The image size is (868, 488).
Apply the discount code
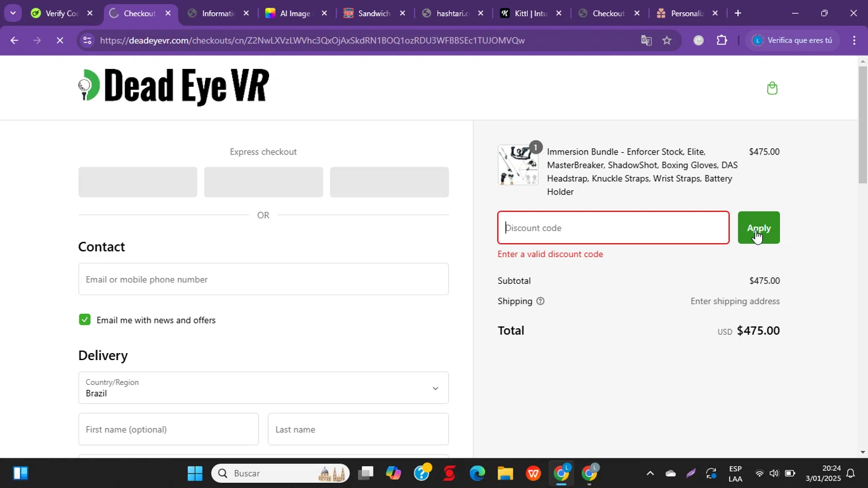[x=759, y=228]
